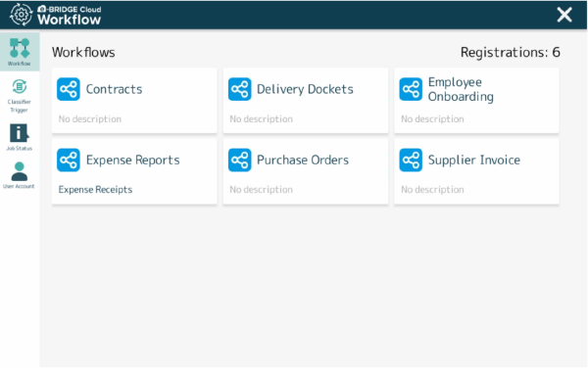This screenshot has width=588, height=368.
Task: Open the User Account sidebar item
Action: (20, 175)
